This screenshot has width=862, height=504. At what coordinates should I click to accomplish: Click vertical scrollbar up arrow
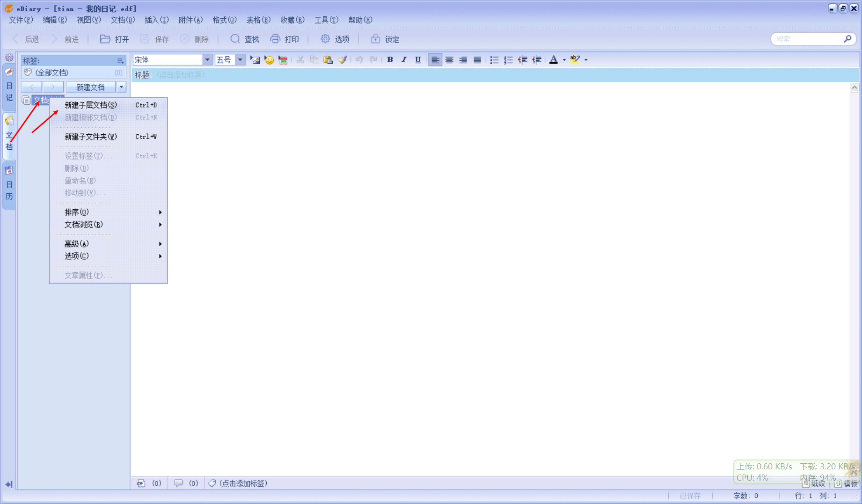click(854, 88)
